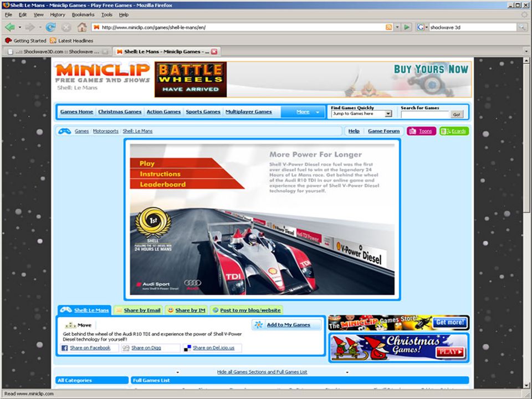Open the address bar history dropdown arrow
This screenshot has width=532, height=399.
(397, 27)
